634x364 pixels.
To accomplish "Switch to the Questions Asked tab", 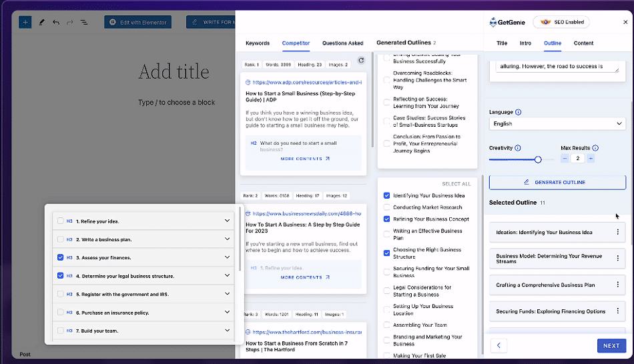I will point(342,43).
